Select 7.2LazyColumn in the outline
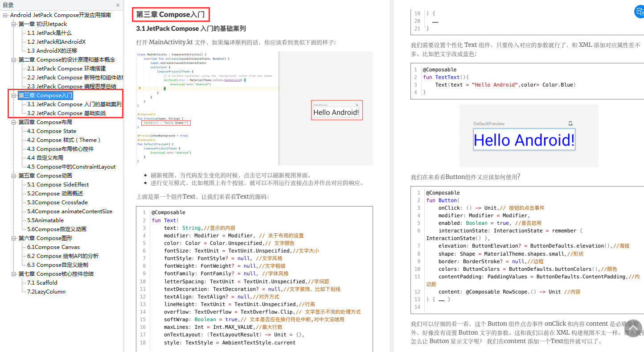644x352 pixels. [46, 292]
